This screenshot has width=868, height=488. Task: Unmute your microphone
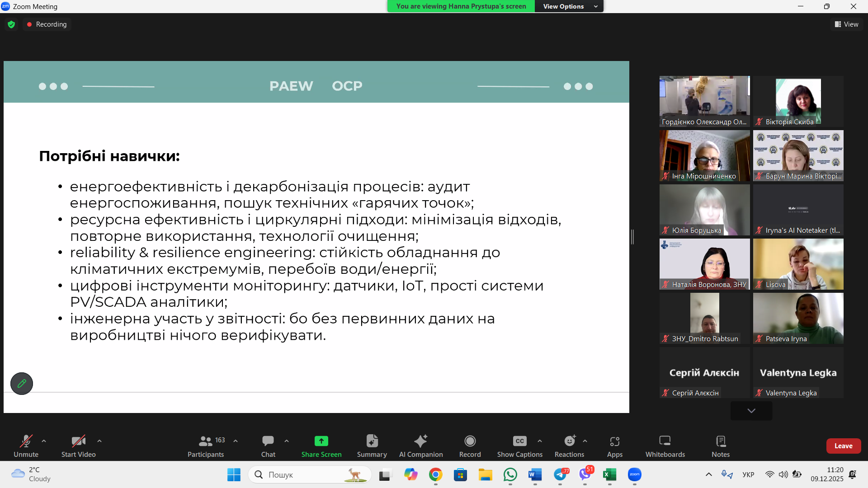[x=26, y=445]
